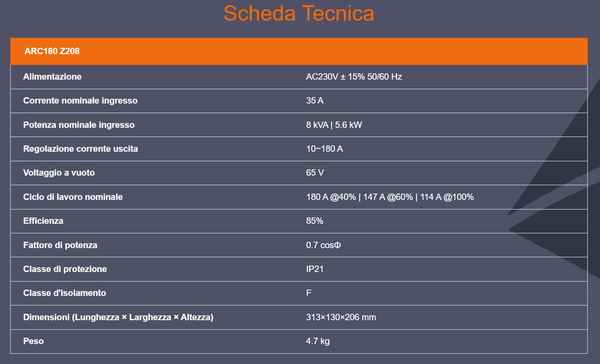This screenshot has width=600, height=364.
Task: Click Corrente nominale ingresso label
Action: (x=80, y=100)
